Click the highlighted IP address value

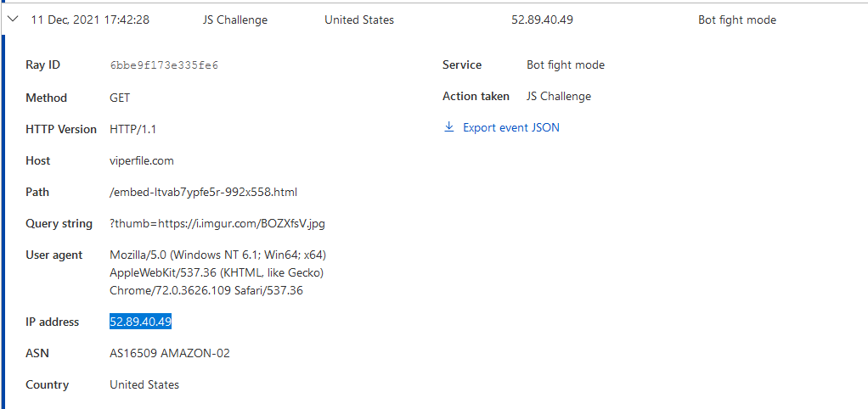(x=141, y=322)
